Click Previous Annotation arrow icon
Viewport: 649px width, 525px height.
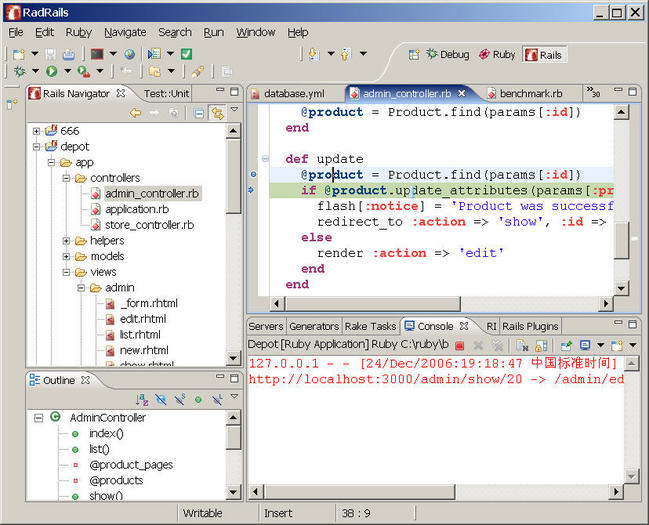[x=346, y=54]
